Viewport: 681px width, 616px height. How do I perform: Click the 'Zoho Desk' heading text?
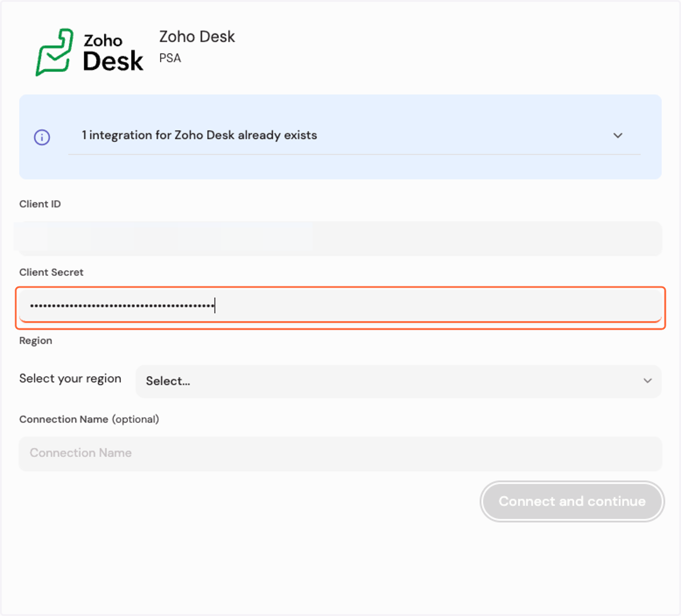tap(197, 37)
